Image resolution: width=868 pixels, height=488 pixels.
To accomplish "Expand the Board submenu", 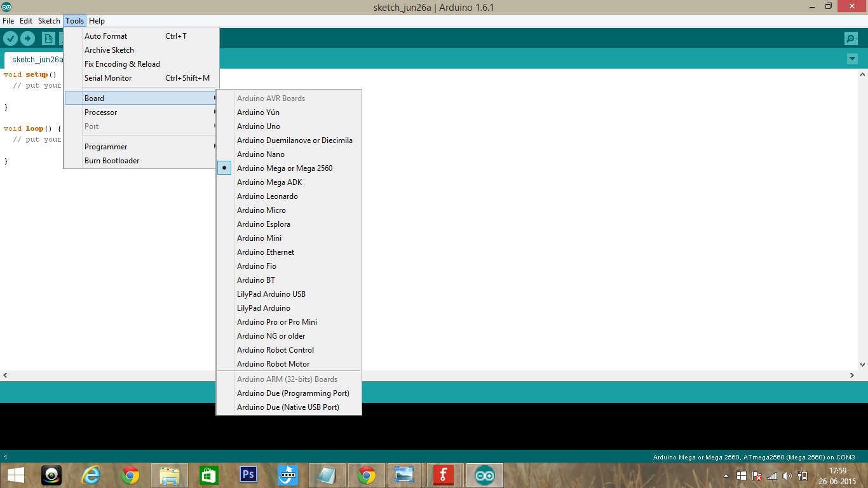I will point(142,98).
